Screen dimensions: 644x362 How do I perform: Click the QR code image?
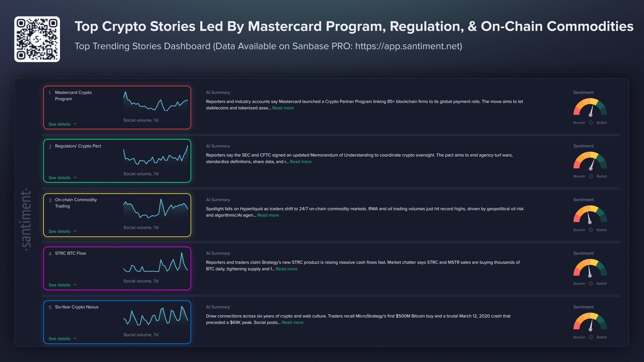coord(37,39)
